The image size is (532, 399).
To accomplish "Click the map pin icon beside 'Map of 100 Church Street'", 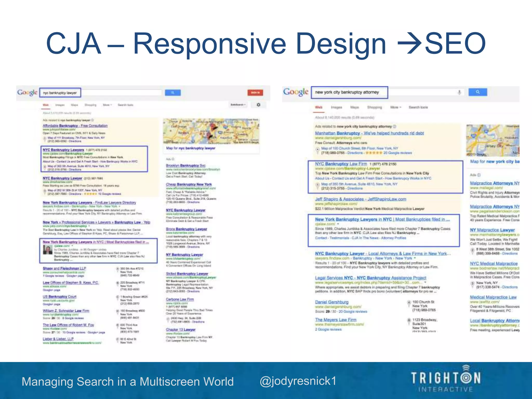I will point(317,150).
